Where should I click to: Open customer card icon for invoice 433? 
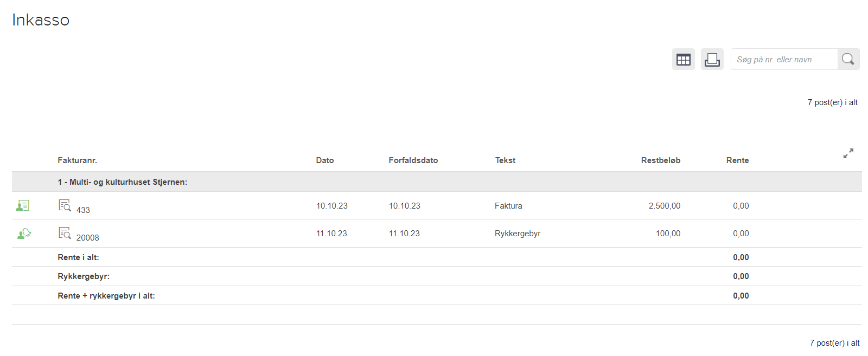23,206
